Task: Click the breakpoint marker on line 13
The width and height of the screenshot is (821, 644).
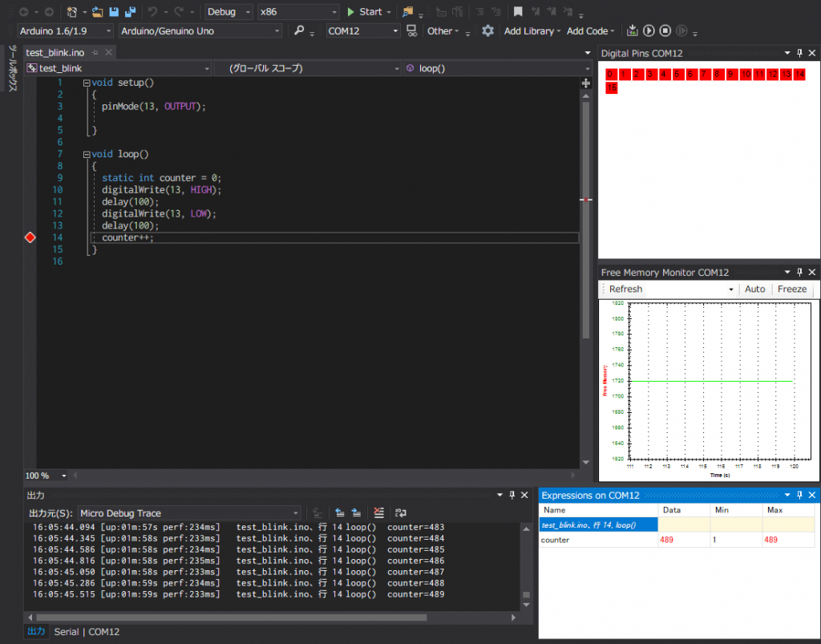Action: (30, 237)
